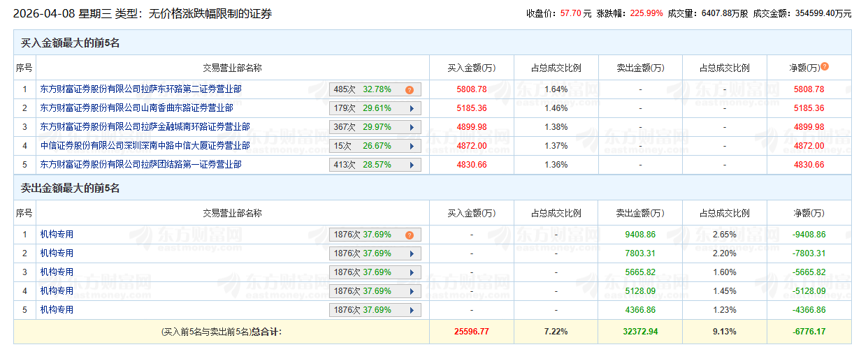This screenshot has width=868, height=354.
Task: Open the fifth 机构专用 link in sell table
Action: (x=57, y=310)
